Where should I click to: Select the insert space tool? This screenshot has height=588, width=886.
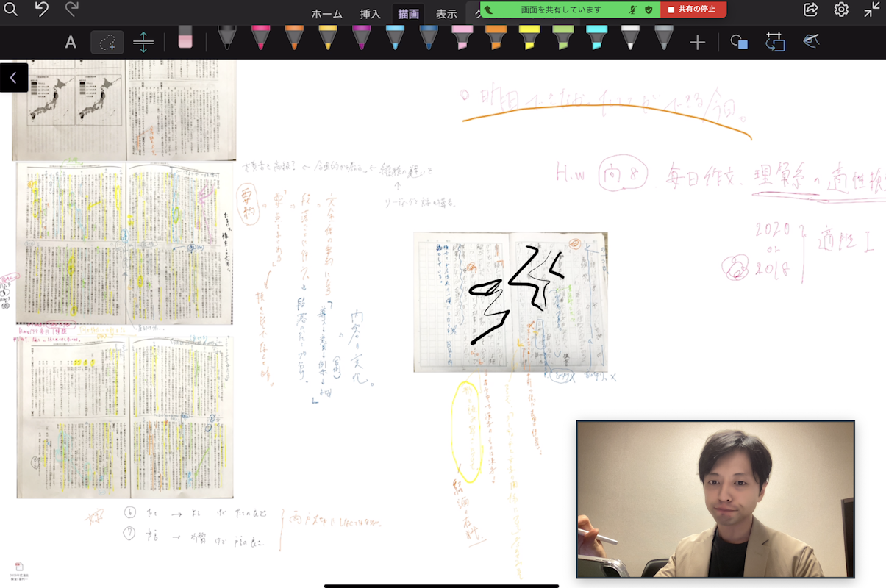pos(143,42)
